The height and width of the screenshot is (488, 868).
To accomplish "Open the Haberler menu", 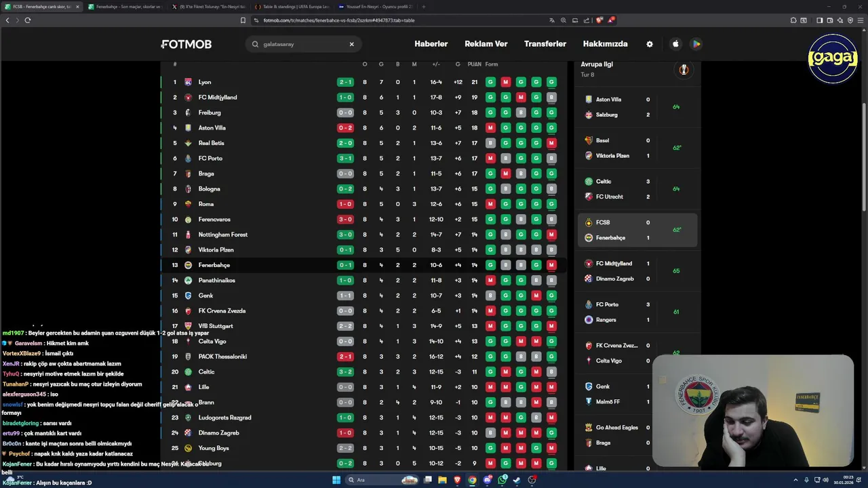I will 431,44.
